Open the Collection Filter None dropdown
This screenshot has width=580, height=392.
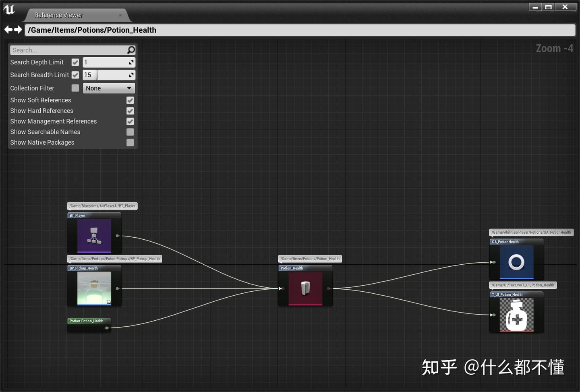108,88
